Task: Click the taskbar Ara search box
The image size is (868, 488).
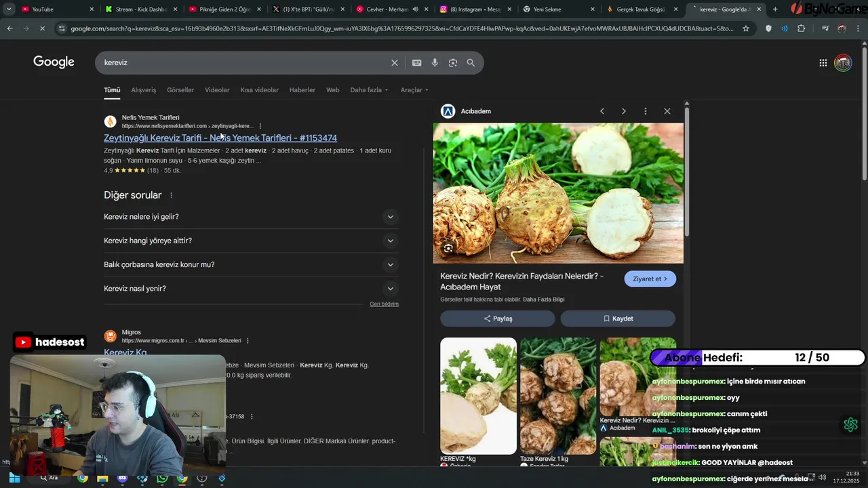Action: pyautogui.click(x=51, y=478)
